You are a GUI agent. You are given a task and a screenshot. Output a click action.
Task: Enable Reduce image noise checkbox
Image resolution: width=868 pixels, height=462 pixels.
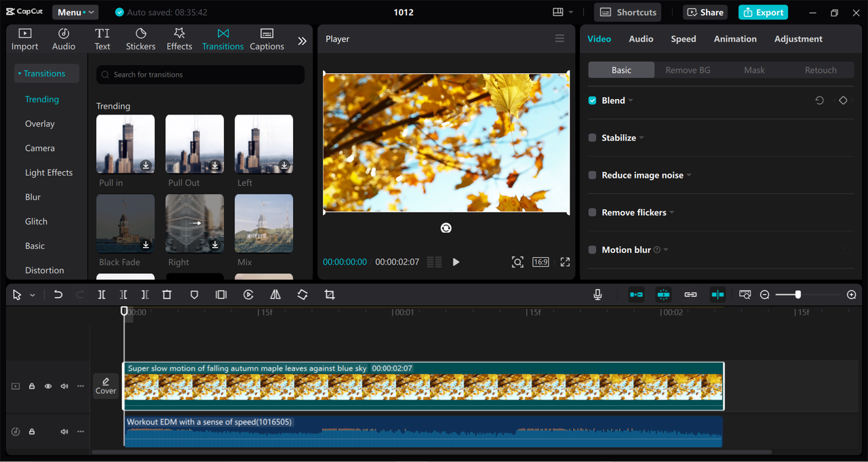(x=592, y=175)
